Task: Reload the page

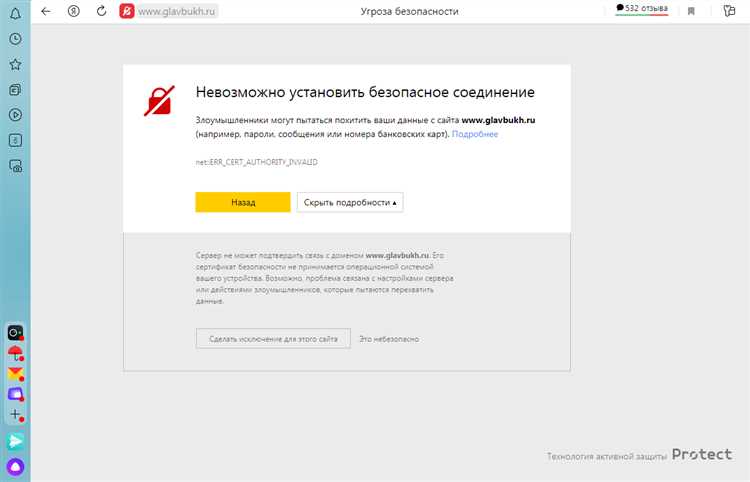Action: pyautogui.click(x=101, y=11)
